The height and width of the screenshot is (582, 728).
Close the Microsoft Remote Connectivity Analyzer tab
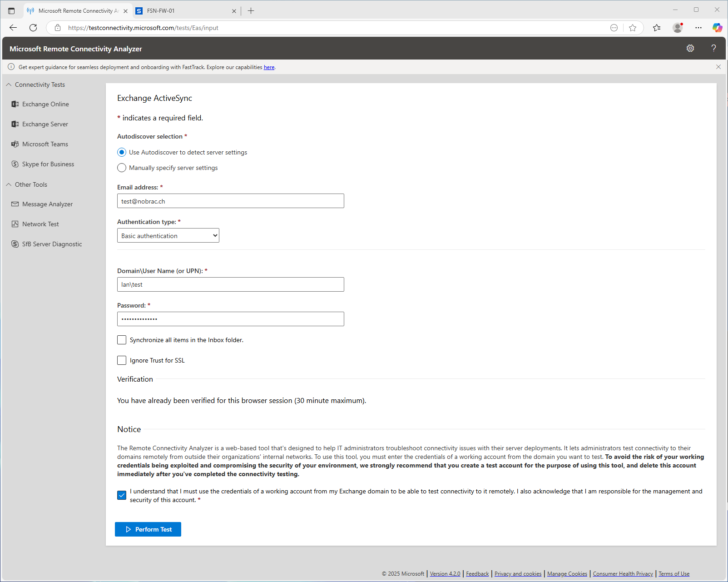[x=126, y=11]
